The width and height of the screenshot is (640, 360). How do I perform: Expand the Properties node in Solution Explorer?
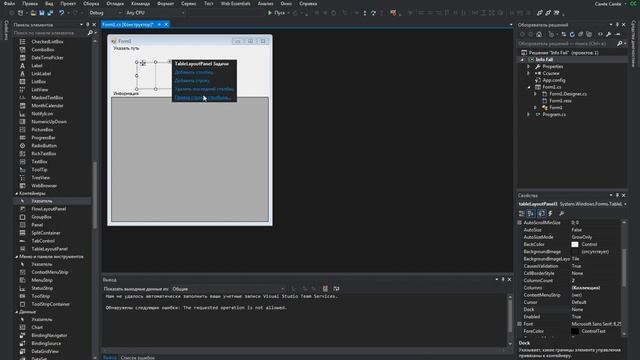(x=529, y=67)
